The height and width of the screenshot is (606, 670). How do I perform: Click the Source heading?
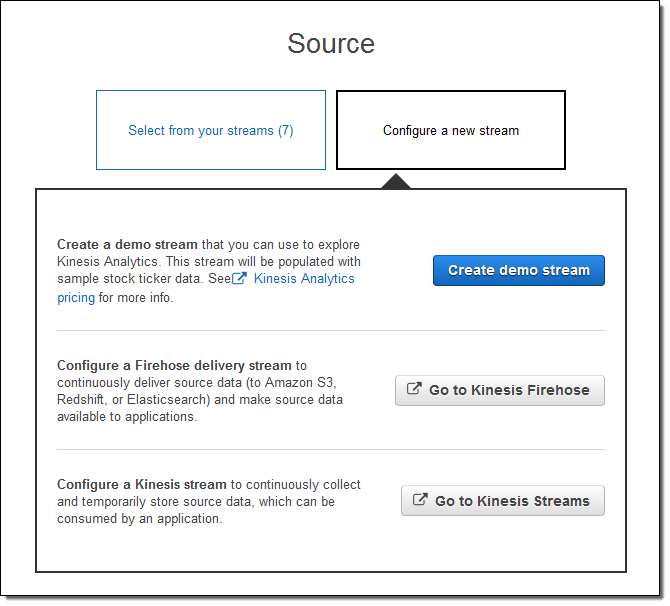331,44
